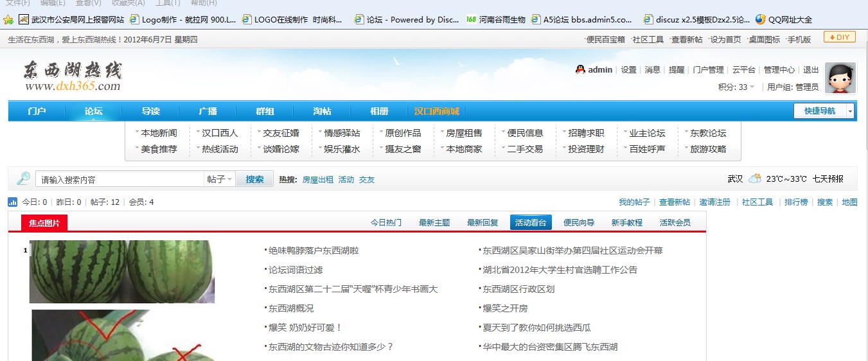The width and height of the screenshot is (868, 361).
Task: Click the blue statistics chart icon
Action: (13, 202)
